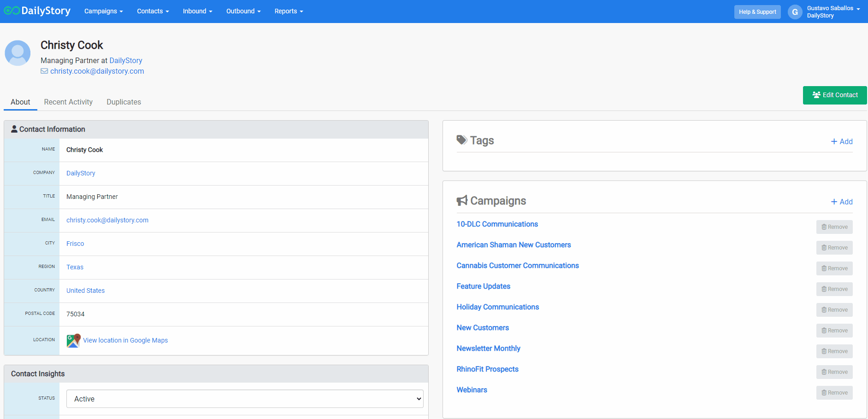This screenshot has height=419, width=868.
Task: Open the Contacts menu
Action: [x=153, y=11]
